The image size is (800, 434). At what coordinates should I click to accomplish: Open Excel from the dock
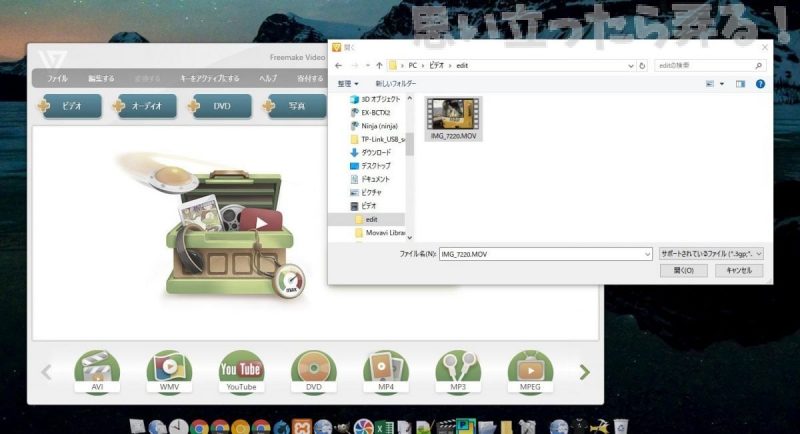[385, 427]
